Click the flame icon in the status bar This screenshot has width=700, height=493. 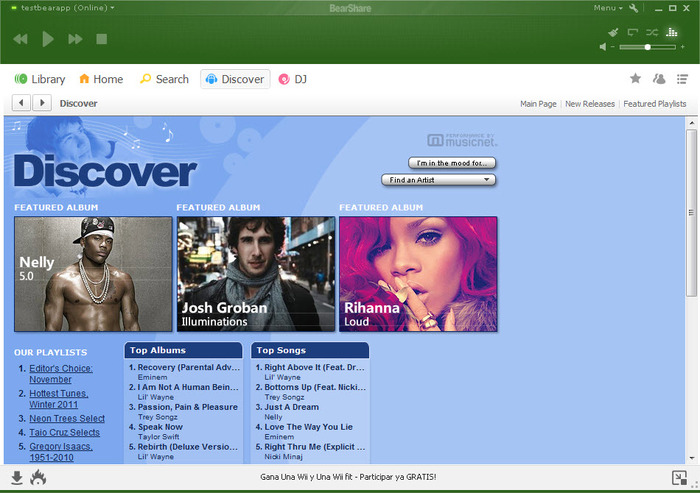click(38, 477)
